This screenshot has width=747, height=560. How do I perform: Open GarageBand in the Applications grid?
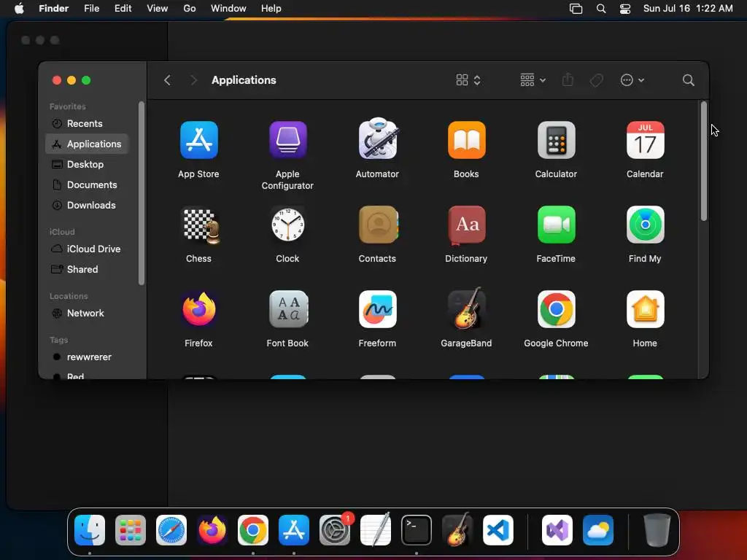(x=466, y=308)
